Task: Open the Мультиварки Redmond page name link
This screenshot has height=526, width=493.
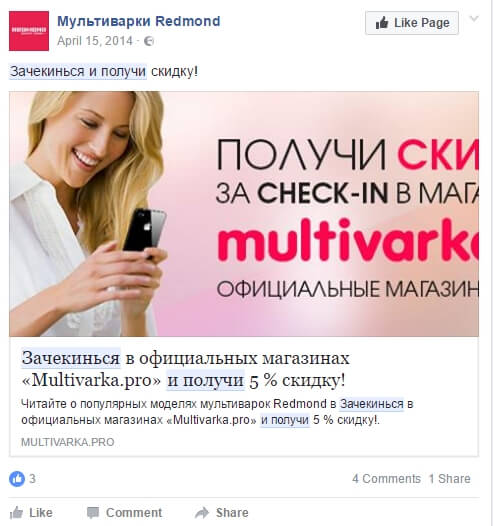Action: point(139,21)
